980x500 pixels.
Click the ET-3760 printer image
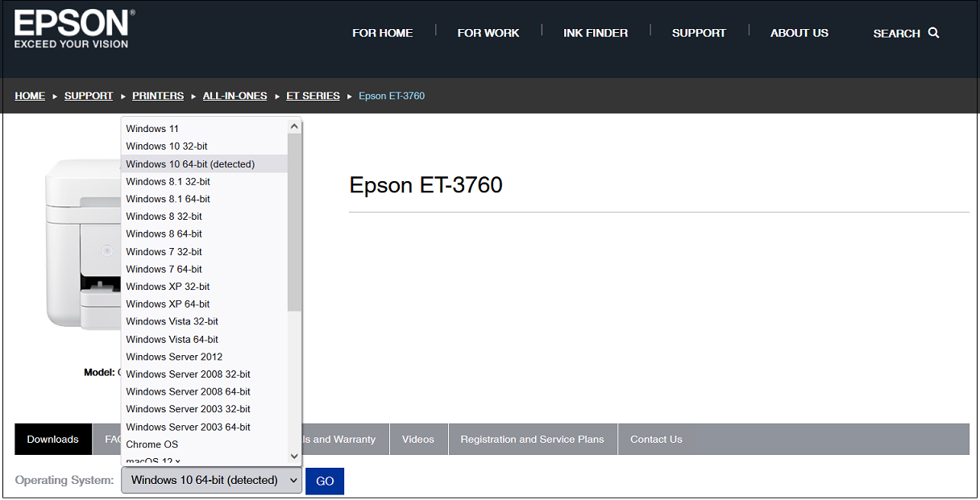tap(82, 246)
